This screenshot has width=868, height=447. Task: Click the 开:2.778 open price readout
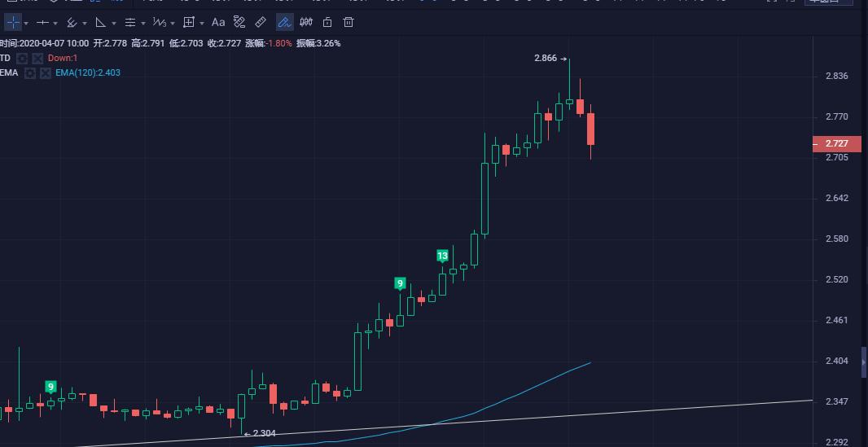point(110,43)
